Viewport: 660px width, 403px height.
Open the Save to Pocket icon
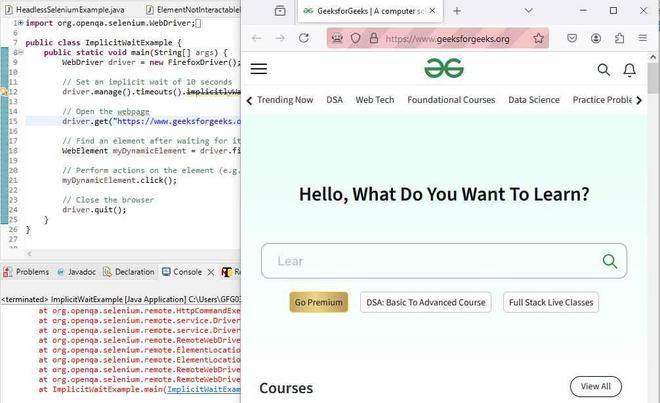pos(572,38)
